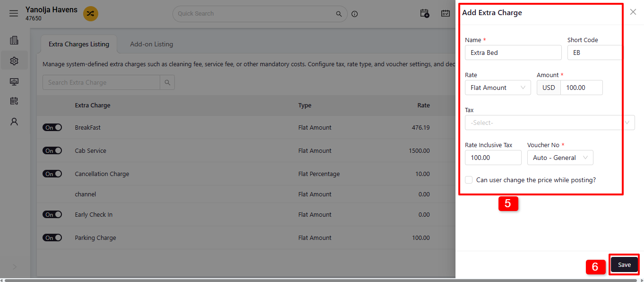The image size is (644, 282).
Task: Toggle the BreakFast charge switch
Action: click(52, 127)
